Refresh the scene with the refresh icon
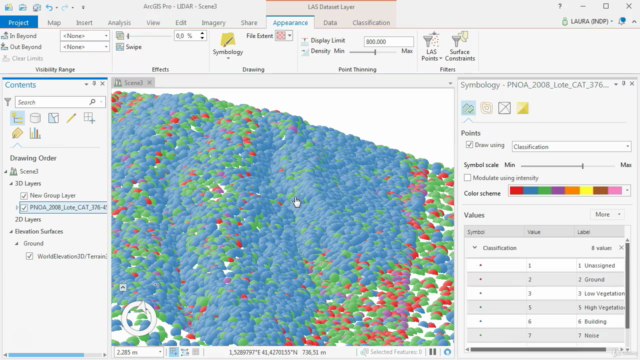Viewport: 640px width, 360px height. 447,352
